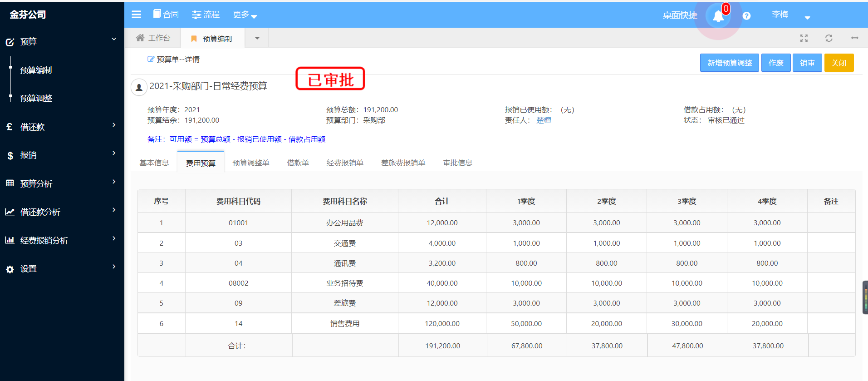The image size is (868, 381).
Task: Select 预算调整 in the sidebar
Action: point(36,99)
